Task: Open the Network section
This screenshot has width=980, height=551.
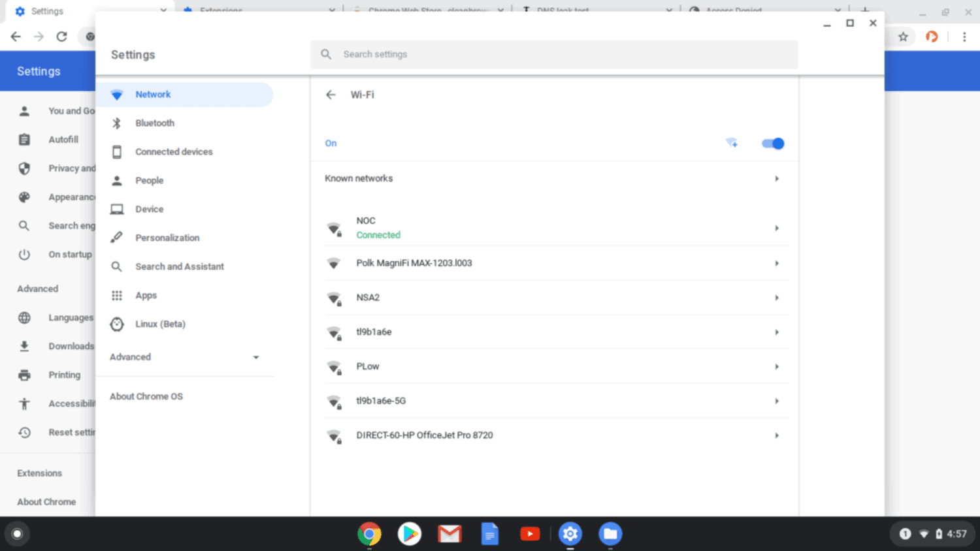Action: point(185,95)
